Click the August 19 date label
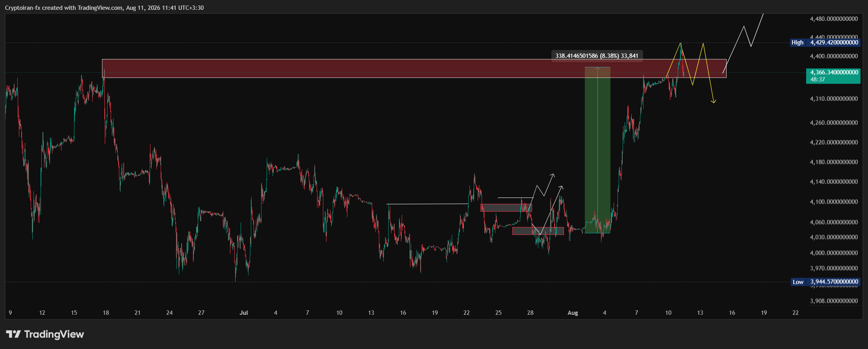 click(x=764, y=313)
